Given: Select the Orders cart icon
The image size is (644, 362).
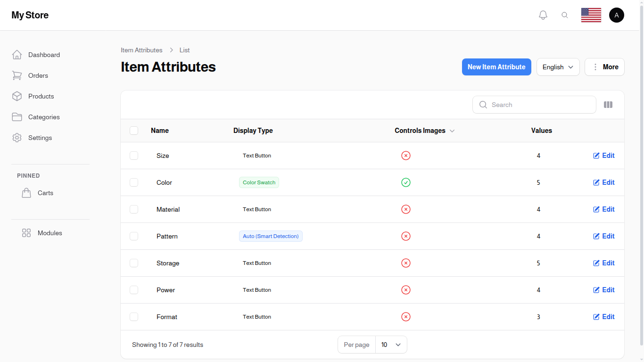Looking at the screenshot, I should click(x=17, y=75).
